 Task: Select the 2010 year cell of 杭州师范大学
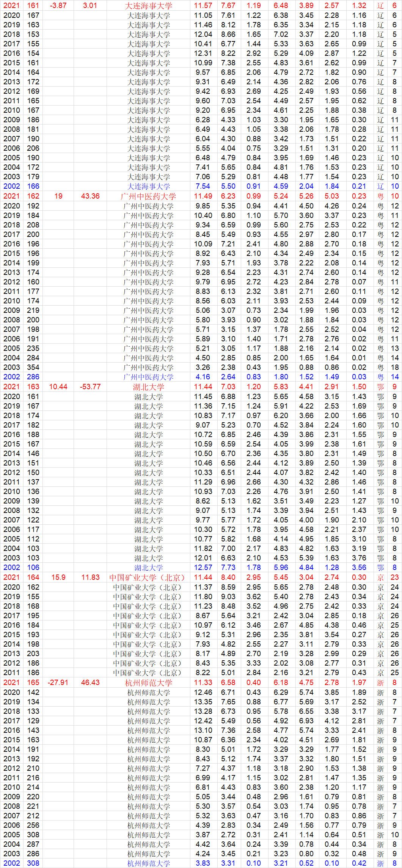pyautogui.click(x=11, y=788)
